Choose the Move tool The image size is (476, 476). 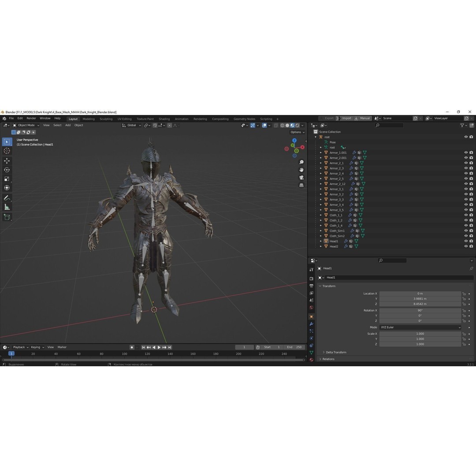coord(7,161)
